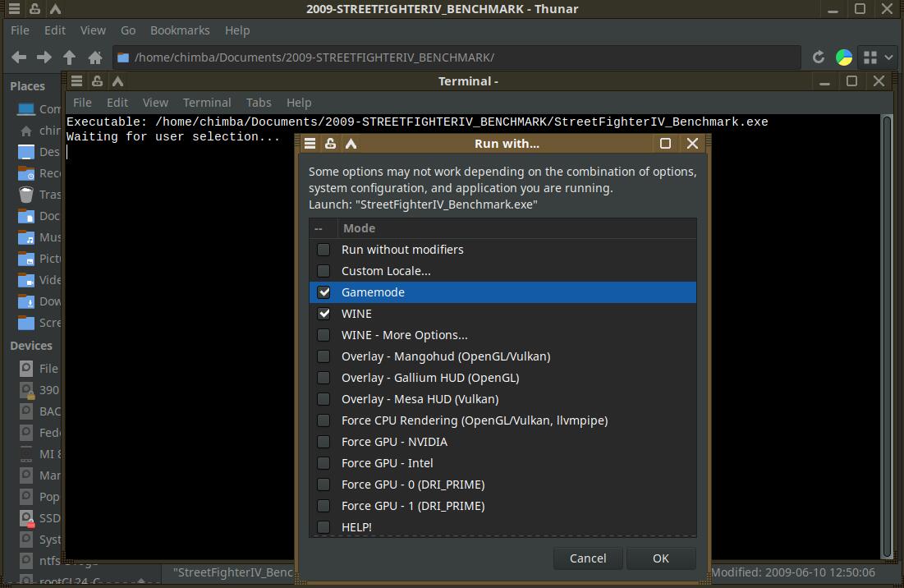
Task: Open Terminal window menu icon
Action: point(76,80)
